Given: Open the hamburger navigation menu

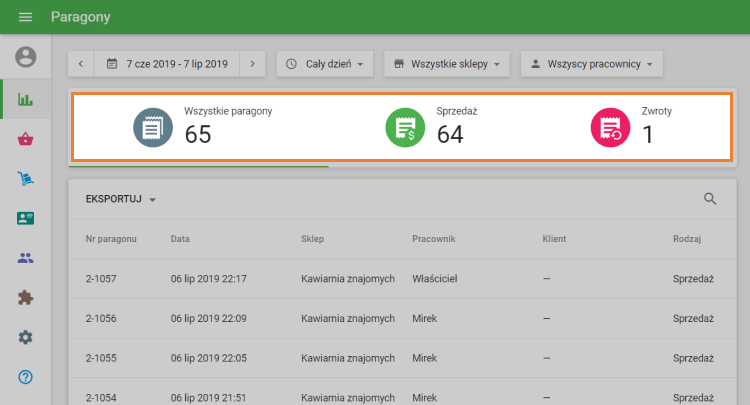Looking at the screenshot, I should 25,17.
